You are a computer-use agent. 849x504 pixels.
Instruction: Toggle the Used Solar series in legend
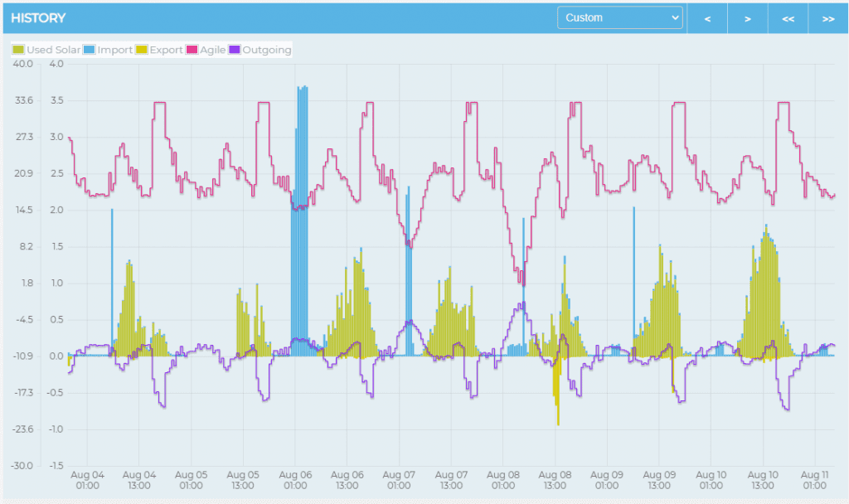[46, 50]
